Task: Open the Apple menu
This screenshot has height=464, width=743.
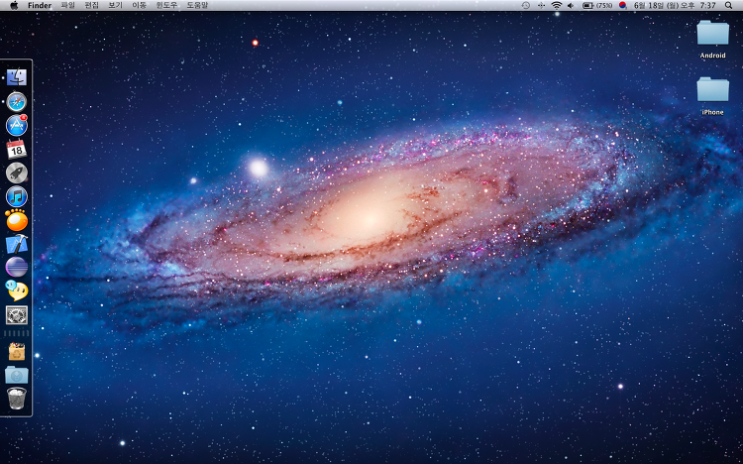Action: click(13, 5)
